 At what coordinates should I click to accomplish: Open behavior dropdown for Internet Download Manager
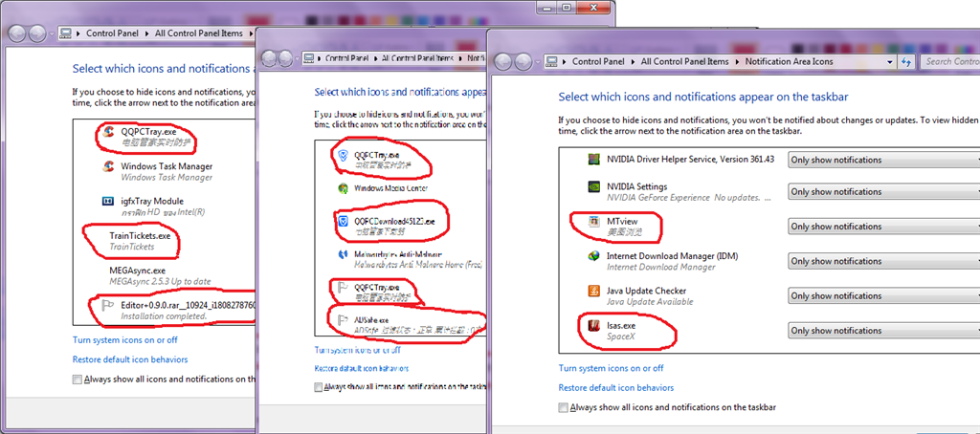point(883,261)
